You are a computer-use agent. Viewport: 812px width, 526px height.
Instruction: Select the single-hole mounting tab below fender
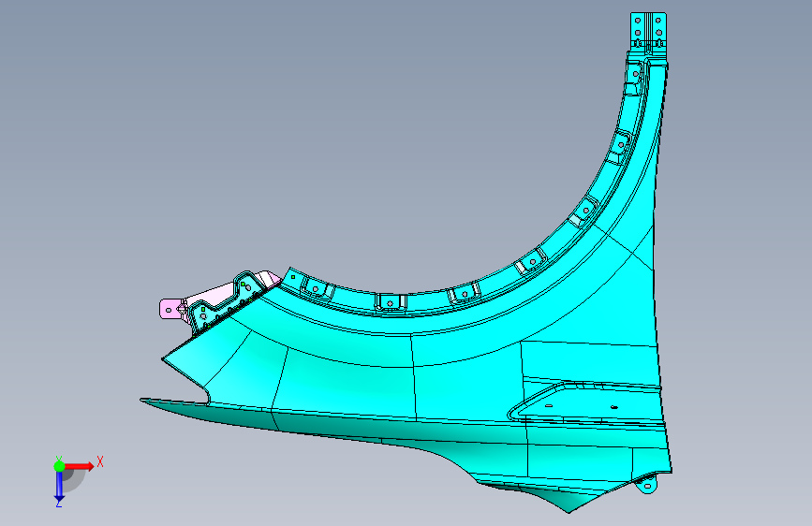coord(647,485)
